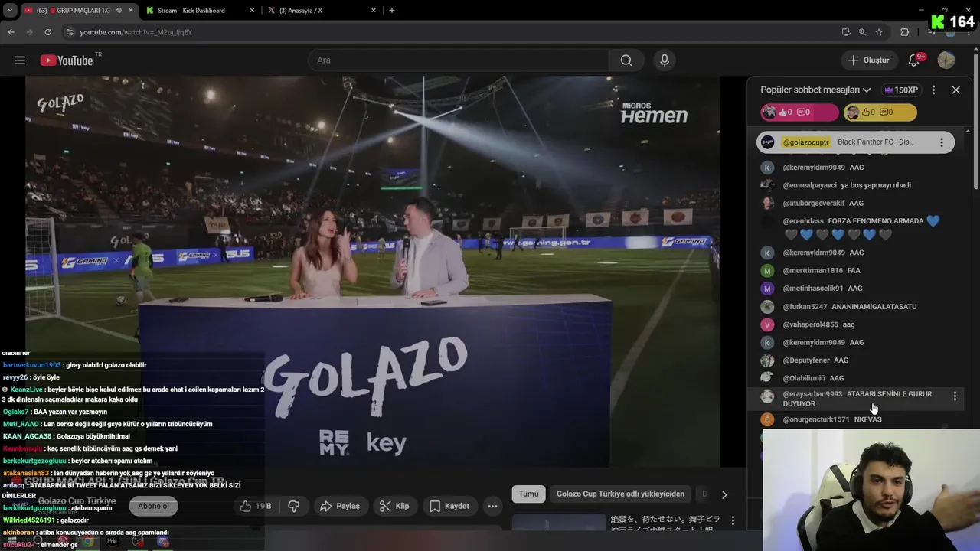The width and height of the screenshot is (980, 551).
Task: Mute audio on the YouTube tab
Action: [x=118, y=11]
